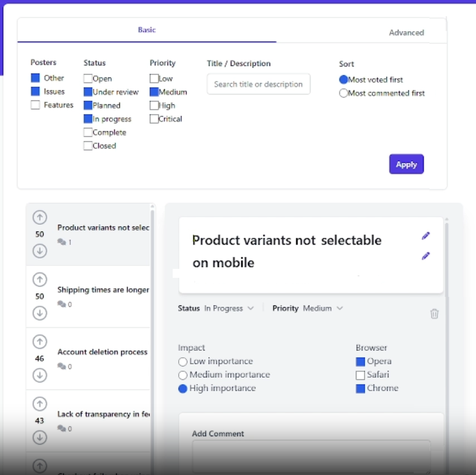
Task: Upvote the Account deletion process issue
Action: point(40,342)
